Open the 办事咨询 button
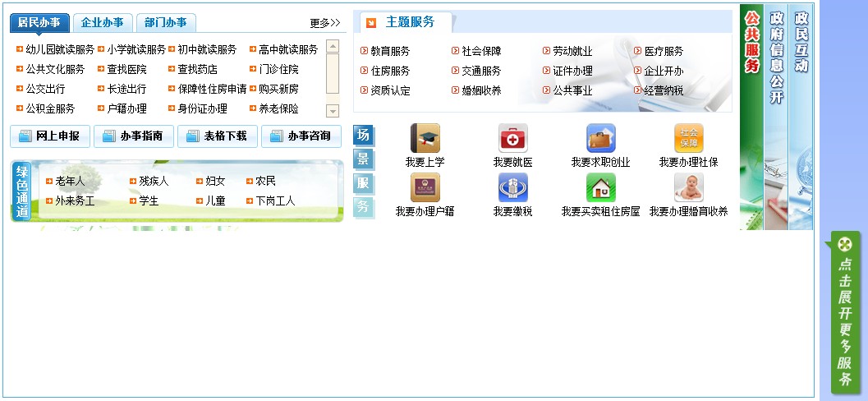Screen dimensions: 868x401 coord(301,136)
